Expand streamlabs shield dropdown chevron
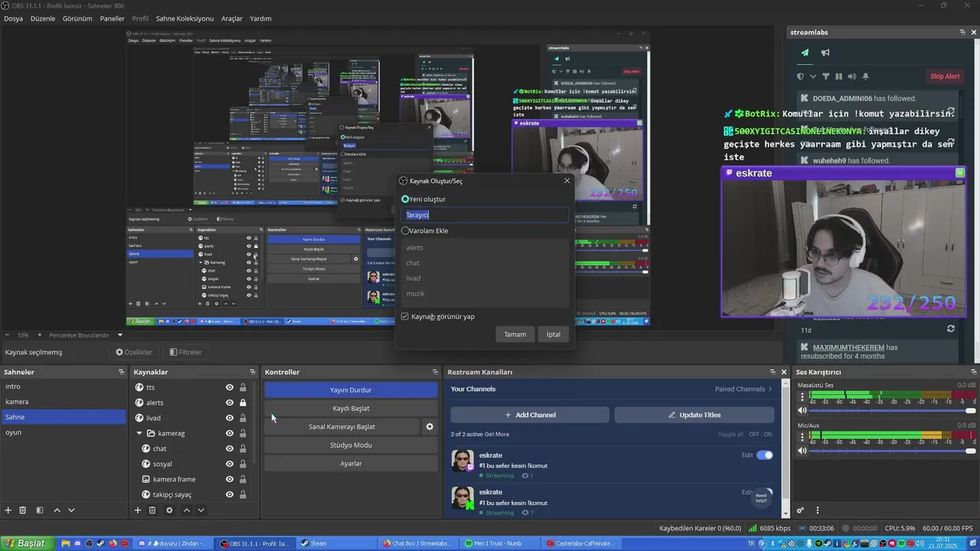 [812, 77]
